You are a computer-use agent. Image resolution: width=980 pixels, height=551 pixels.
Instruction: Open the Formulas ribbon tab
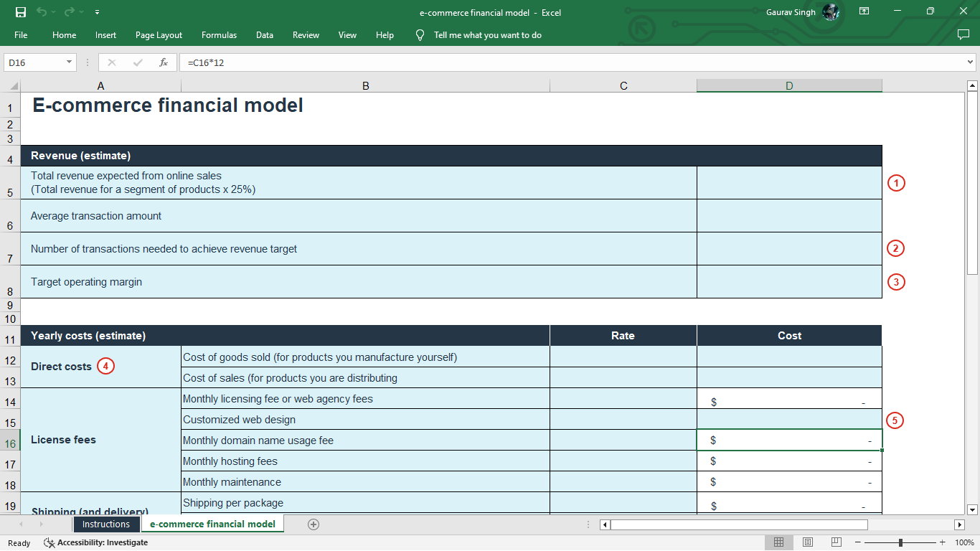(219, 35)
